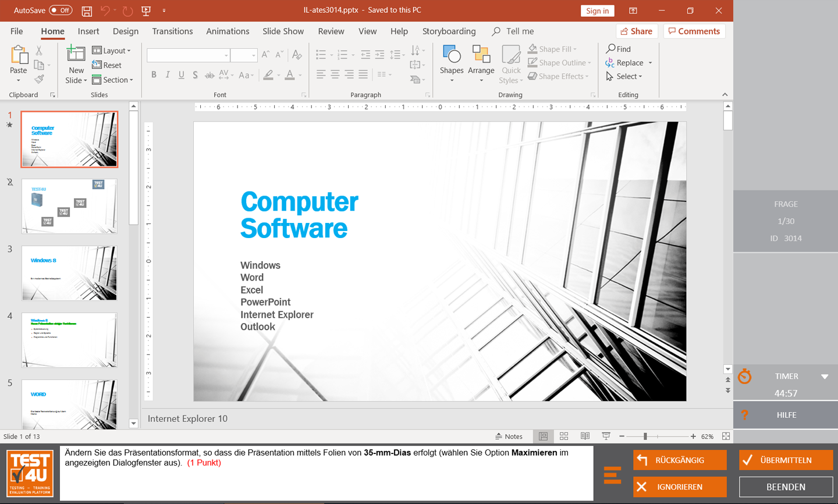Center the text alignment
The image size is (838, 504).
click(x=335, y=74)
